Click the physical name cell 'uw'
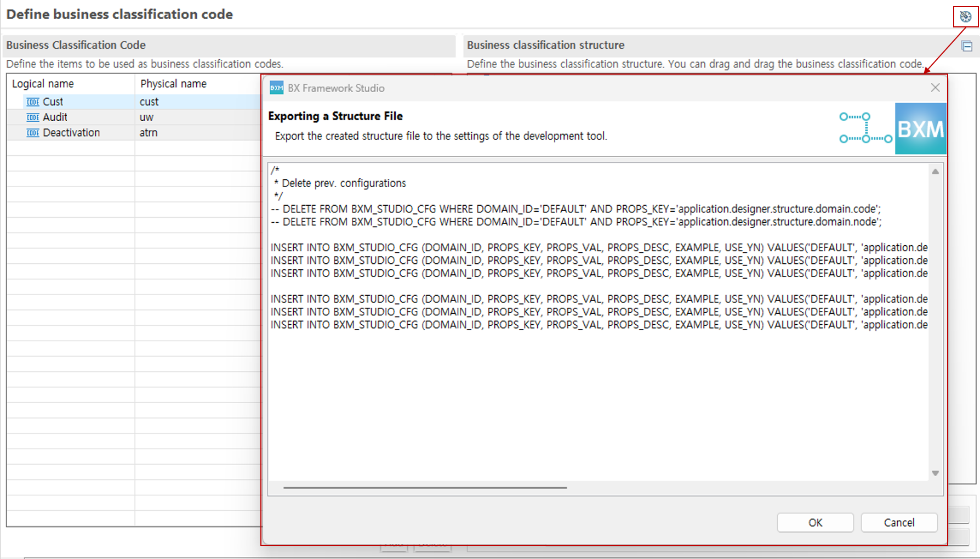This screenshot has height=559, width=980. tap(147, 117)
